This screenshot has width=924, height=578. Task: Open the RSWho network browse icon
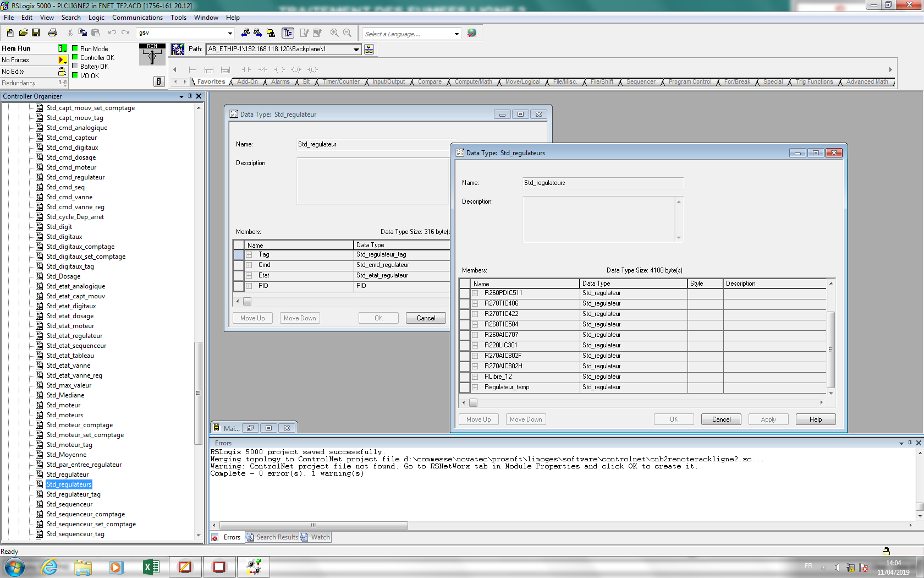point(369,50)
